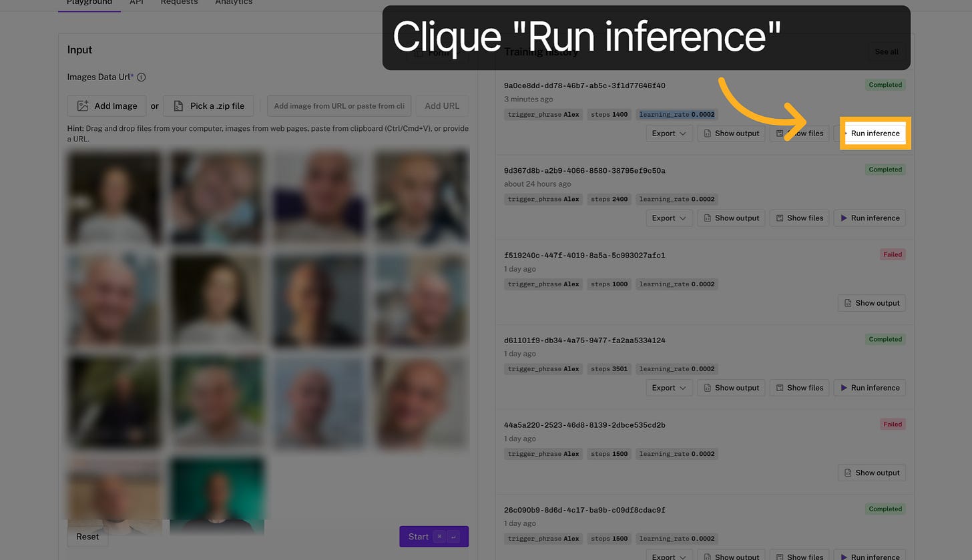Click the keyboard shortcut icon inside the Start button
The height and width of the screenshot is (560, 972).
coord(439,536)
